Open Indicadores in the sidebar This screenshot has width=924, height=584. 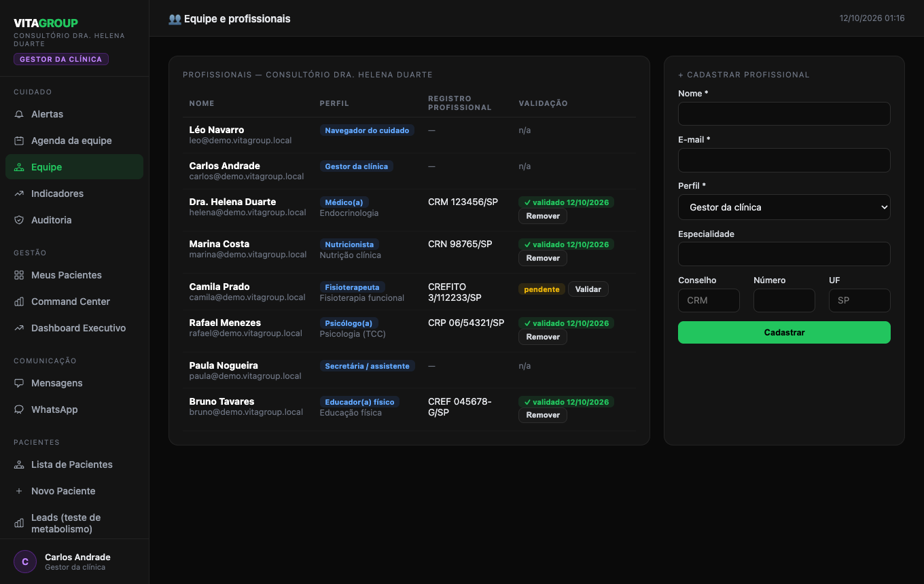[x=74, y=194]
